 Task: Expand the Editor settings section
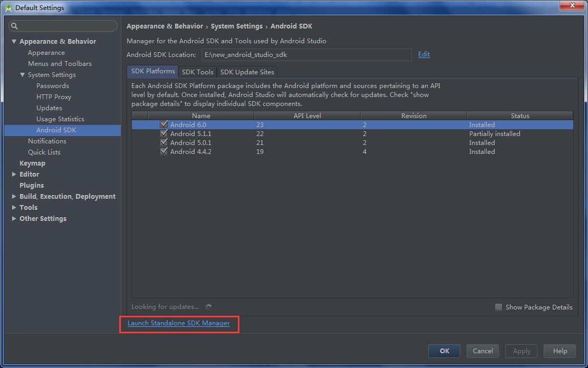click(x=14, y=175)
